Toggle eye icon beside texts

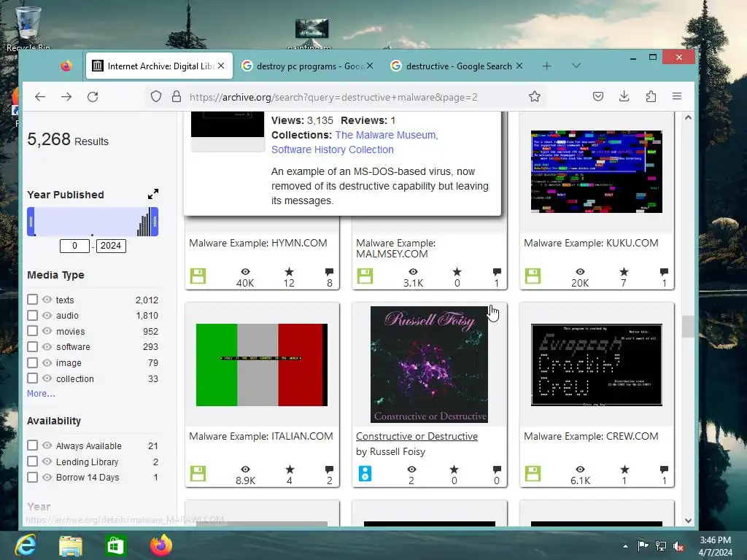(47, 300)
